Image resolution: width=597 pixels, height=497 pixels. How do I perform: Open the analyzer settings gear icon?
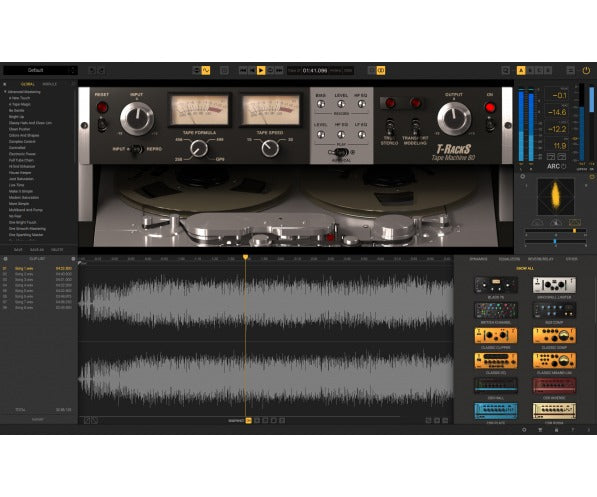coord(522,176)
